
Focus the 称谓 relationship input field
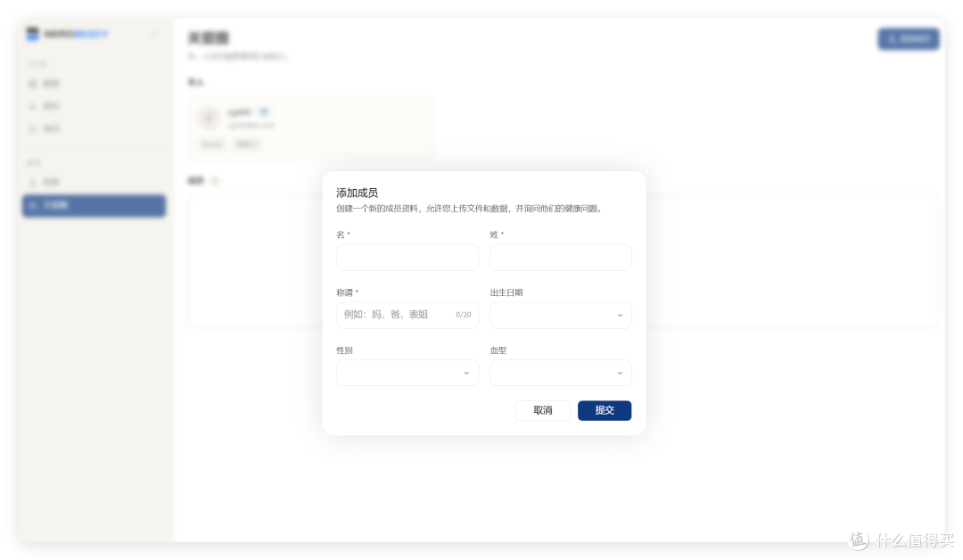(x=407, y=315)
